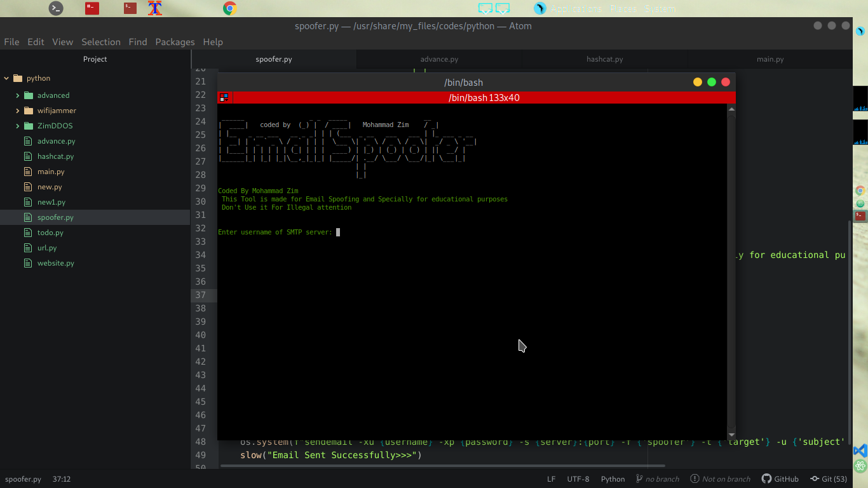Open a terminal from the top panel
The width and height of the screenshot is (868, 488).
pyautogui.click(x=55, y=9)
